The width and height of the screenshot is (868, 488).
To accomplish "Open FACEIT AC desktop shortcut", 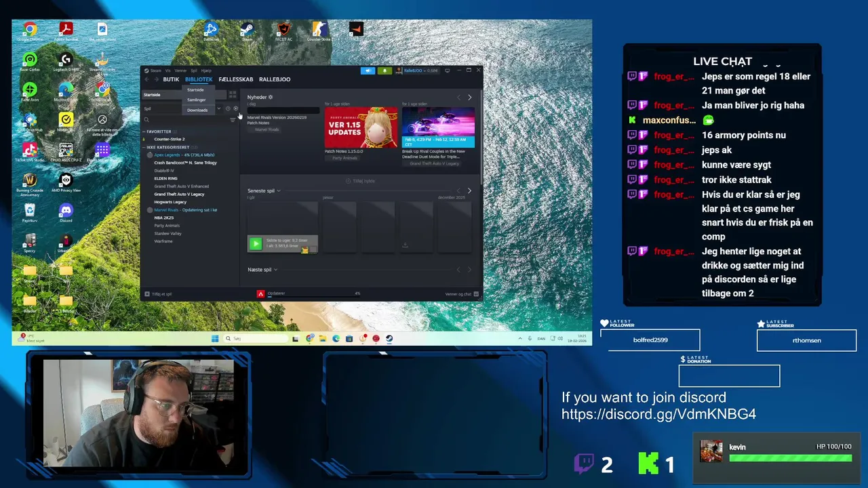I will [283, 29].
